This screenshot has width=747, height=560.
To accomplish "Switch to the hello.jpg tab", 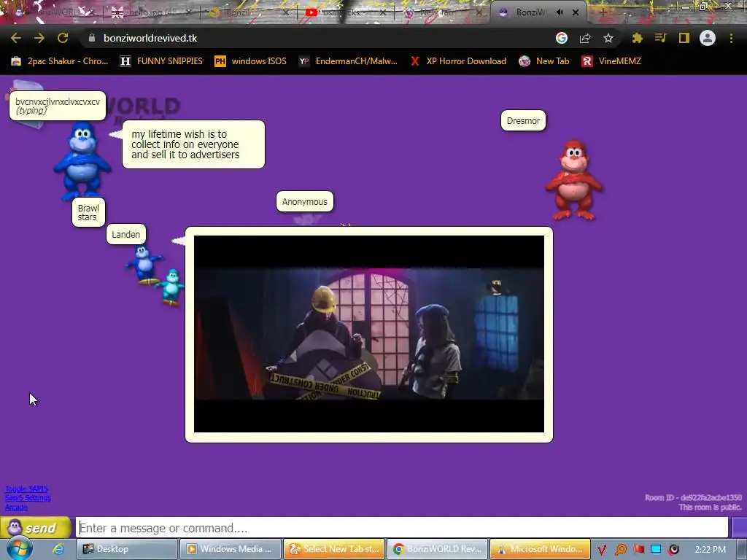I will [151, 12].
